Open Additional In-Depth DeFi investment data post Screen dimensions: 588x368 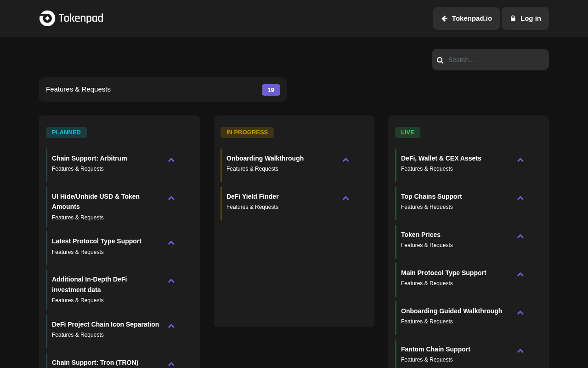click(90, 284)
